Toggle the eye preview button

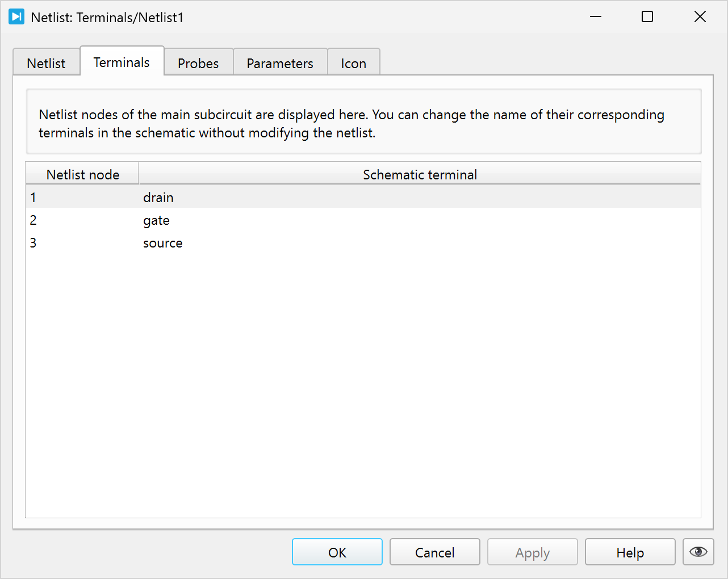point(698,552)
